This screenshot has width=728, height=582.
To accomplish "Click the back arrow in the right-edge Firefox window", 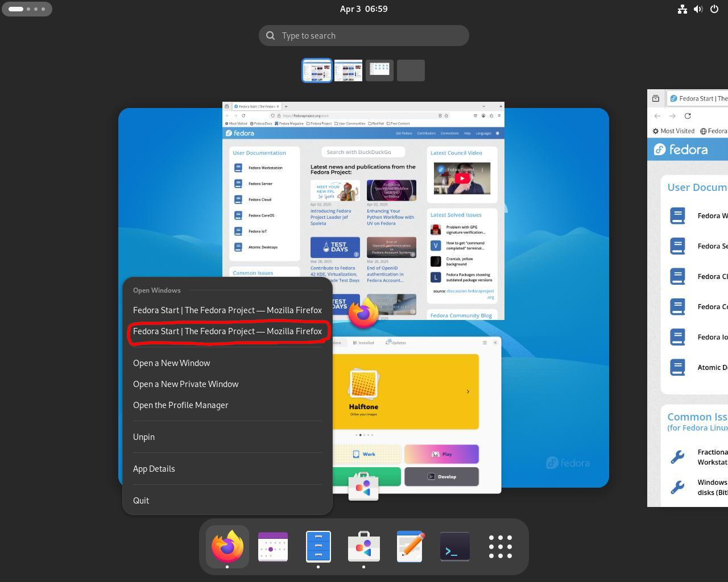I will tap(657, 116).
